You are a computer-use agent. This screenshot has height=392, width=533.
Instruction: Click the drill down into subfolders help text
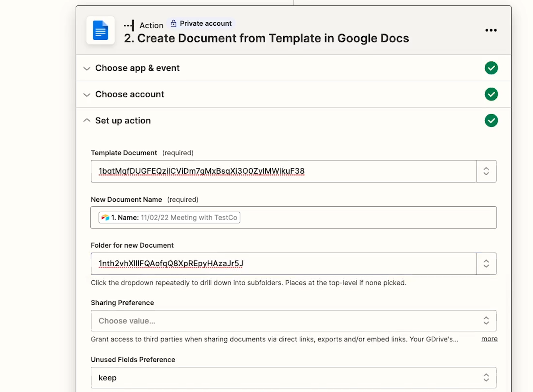click(x=249, y=283)
